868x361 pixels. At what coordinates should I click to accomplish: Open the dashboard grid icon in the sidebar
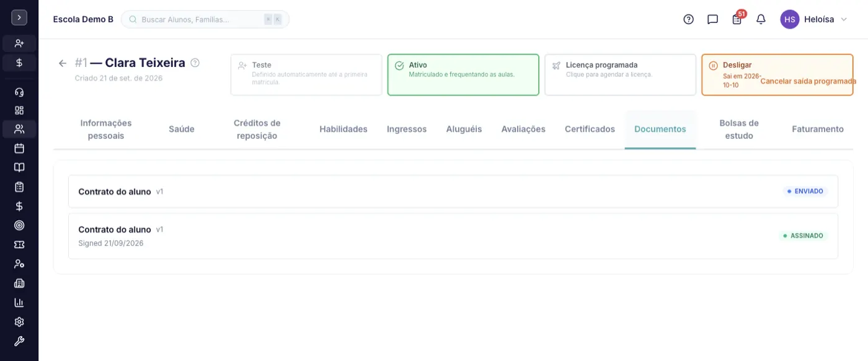pyautogui.click(x=19, y=110)
